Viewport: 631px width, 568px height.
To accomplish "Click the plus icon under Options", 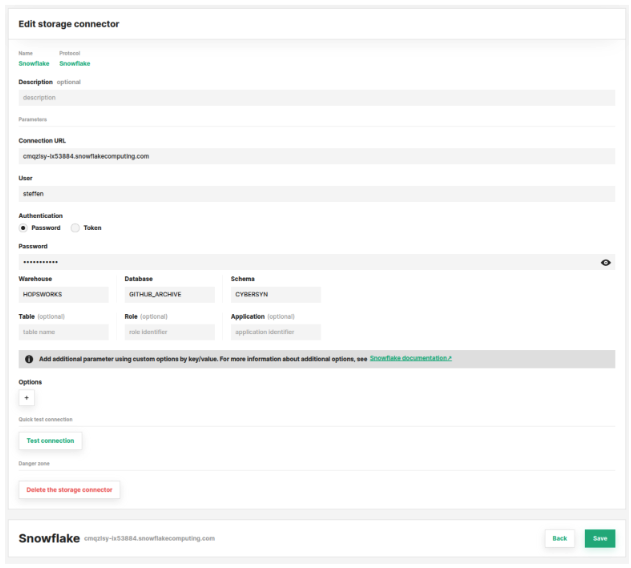I will [x=27, y=397].
